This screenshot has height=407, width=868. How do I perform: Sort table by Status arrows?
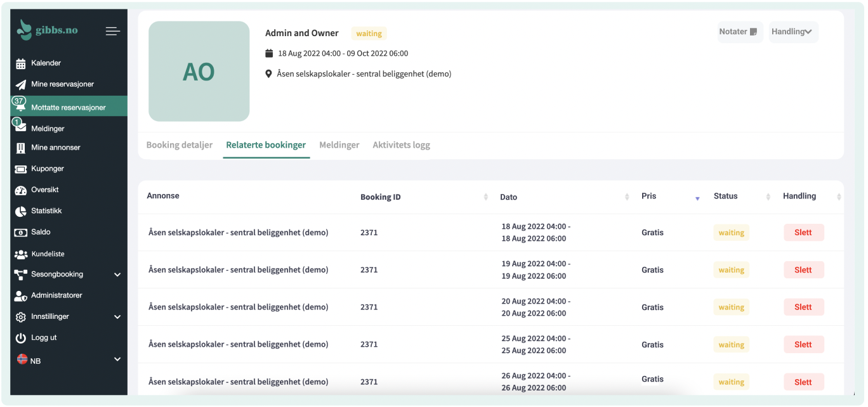pyautogui.click(x=768, y=197)
